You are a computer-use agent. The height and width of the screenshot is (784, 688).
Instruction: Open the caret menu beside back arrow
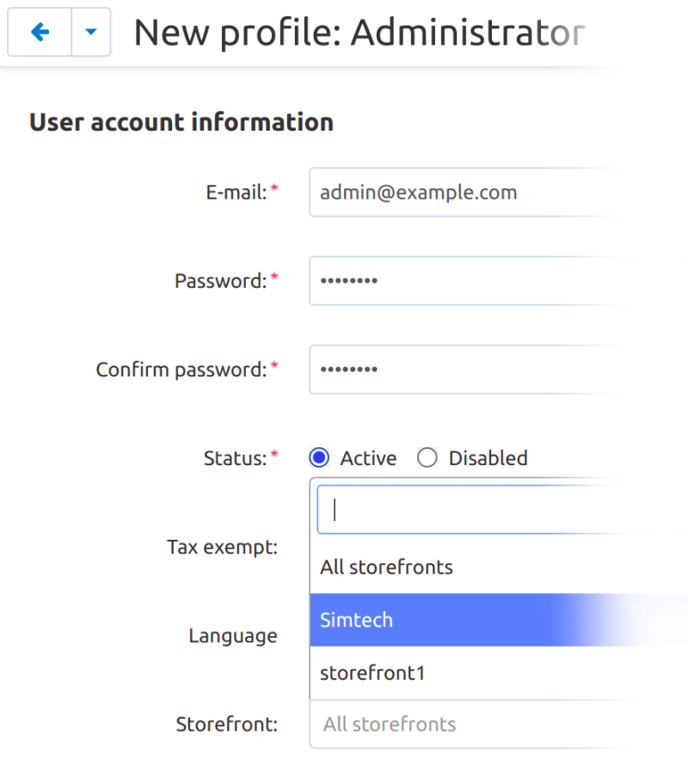pos(91,33)
